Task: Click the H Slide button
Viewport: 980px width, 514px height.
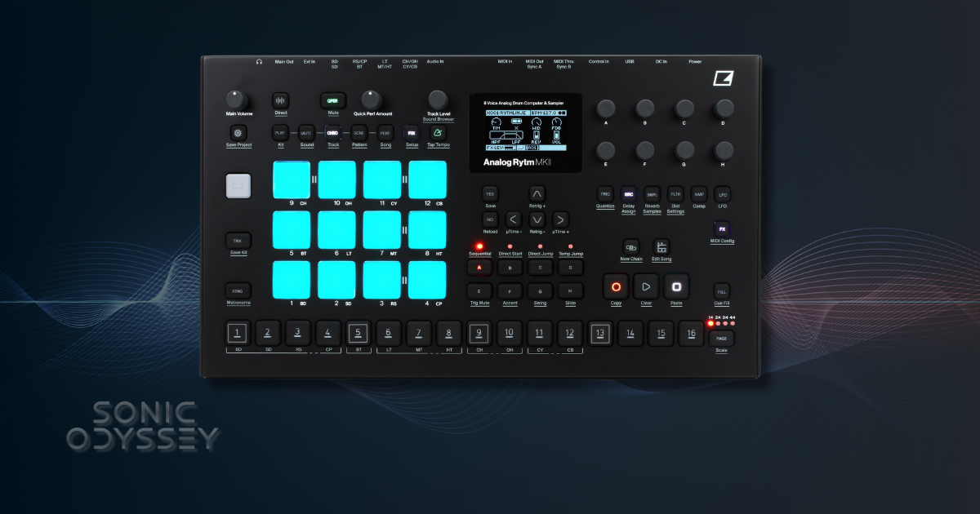Action: 571,290
